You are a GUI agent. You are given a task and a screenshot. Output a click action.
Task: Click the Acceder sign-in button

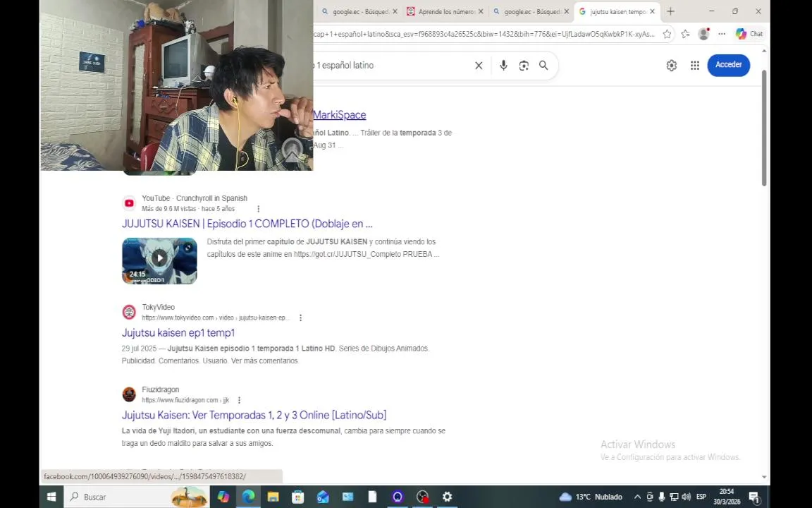[729, 65]
